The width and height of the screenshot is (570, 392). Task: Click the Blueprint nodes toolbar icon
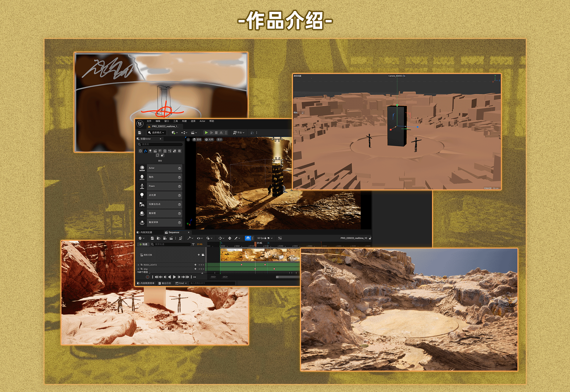pos(183,133)
